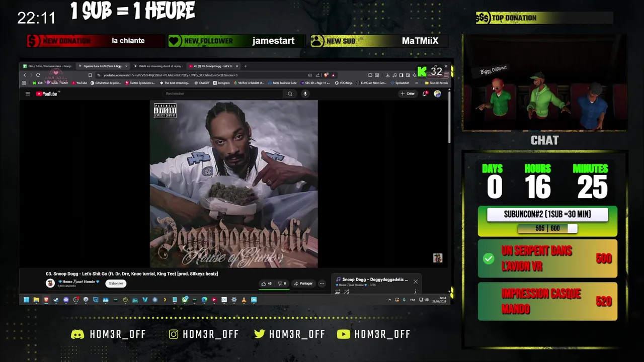Open Discord from the taskbar
The image size is (644, 362).
click(66, 300)
